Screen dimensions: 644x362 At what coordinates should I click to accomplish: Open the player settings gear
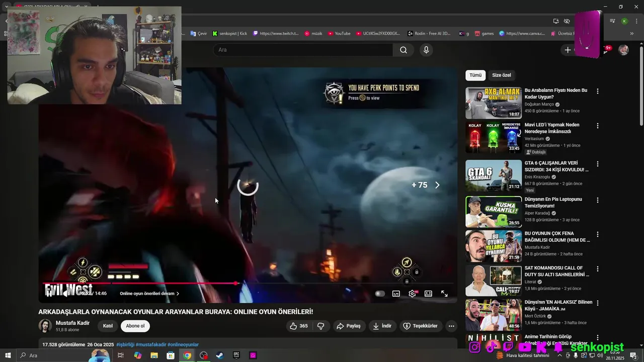(412, 294)
